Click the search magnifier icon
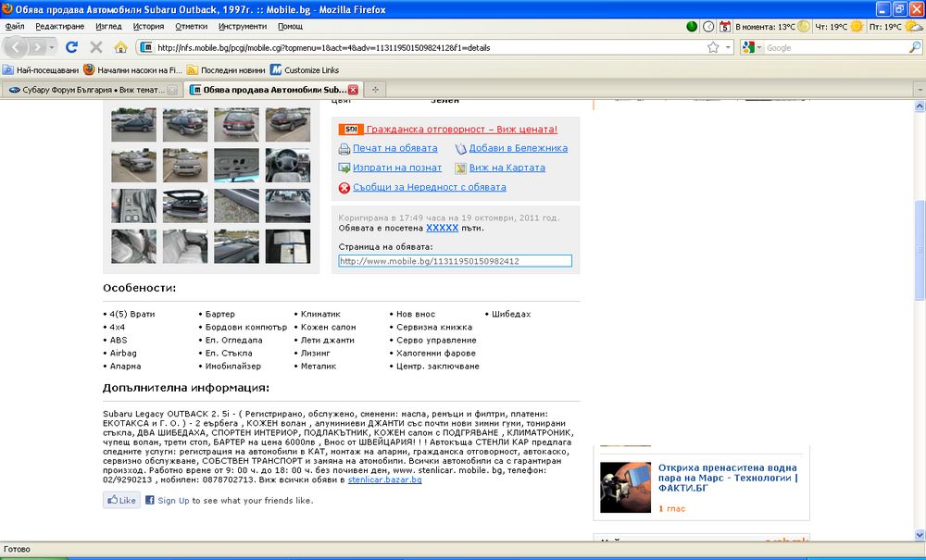 click(914, 47)
